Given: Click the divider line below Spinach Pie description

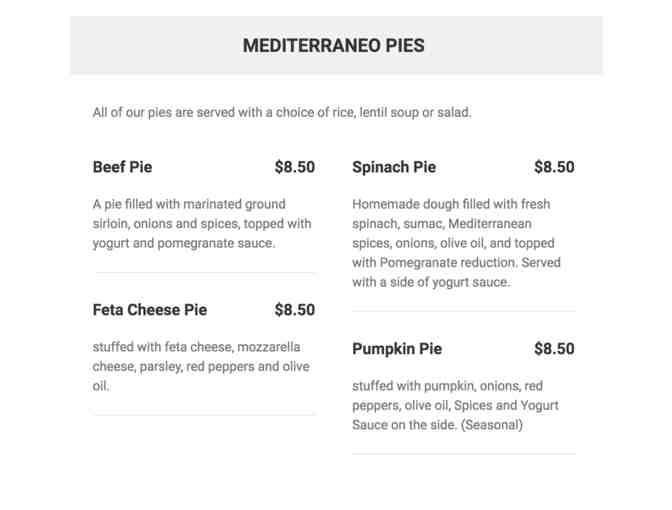Looking at the screenshot, I should coord(464,311).
